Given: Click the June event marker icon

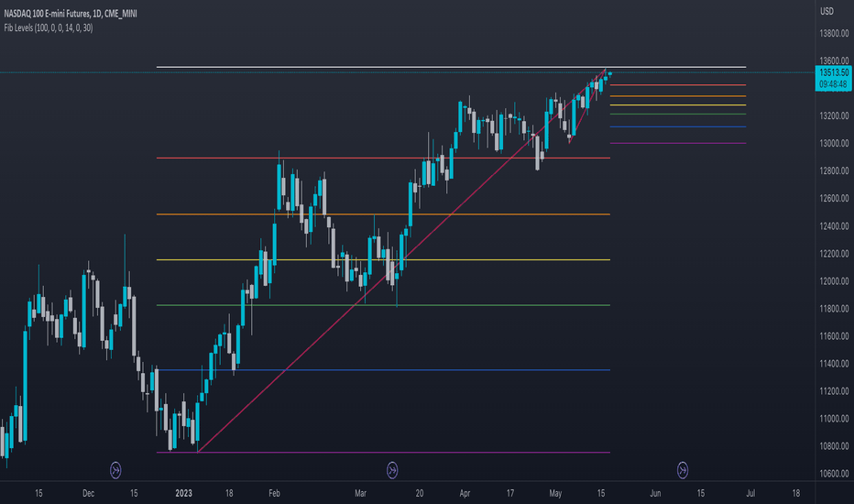Looking at the screenshot, I should [x=683, y=470].
